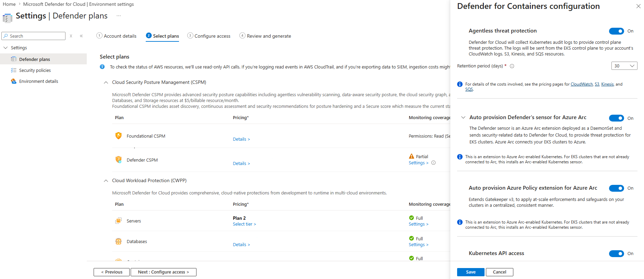Viewport: 644px width, 279px height.
Task: Open the Microsoft Defender for Cloud breadcrumb
Action: [x=79, y=4]
